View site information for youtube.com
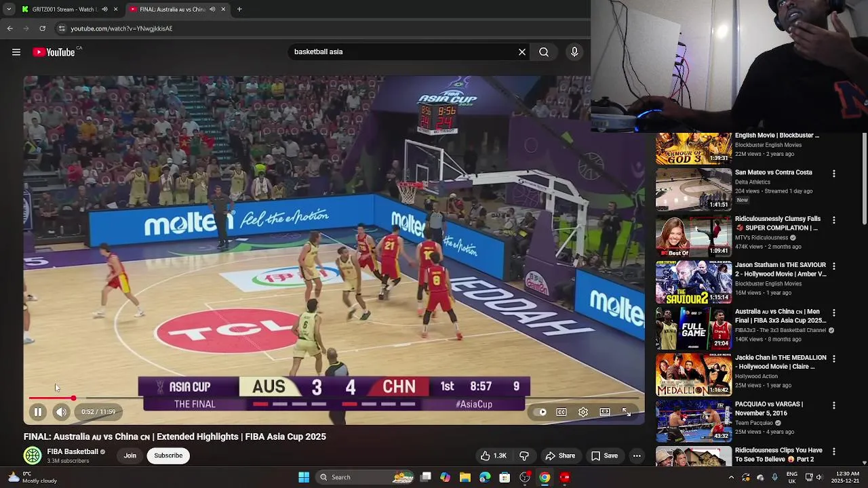Image resolution: width=868 pixels, height=488 pixels. pyautogui.click(x=61, y=28)
